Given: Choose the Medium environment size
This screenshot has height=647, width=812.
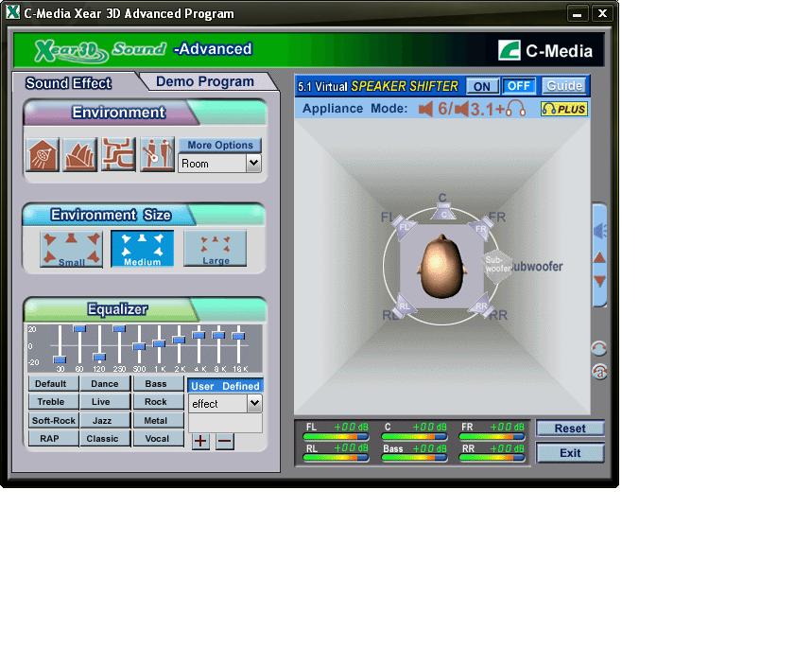Looking at the screenshot, I should pos(143,249).
